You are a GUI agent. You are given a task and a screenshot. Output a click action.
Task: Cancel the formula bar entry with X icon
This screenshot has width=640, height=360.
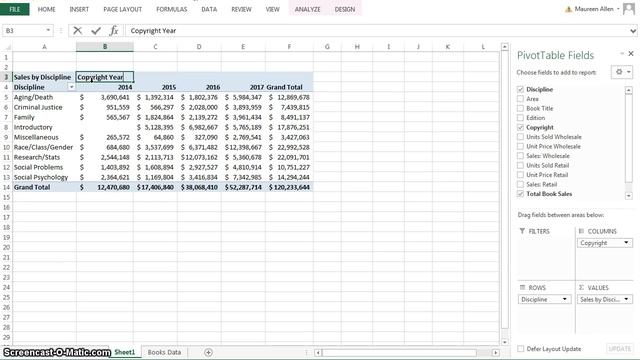[x=78, y=31]
